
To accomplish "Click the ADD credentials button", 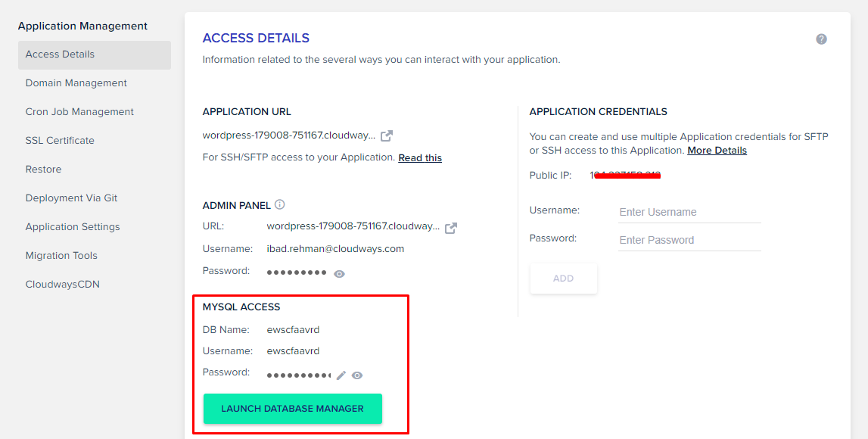I will point(563,278).
